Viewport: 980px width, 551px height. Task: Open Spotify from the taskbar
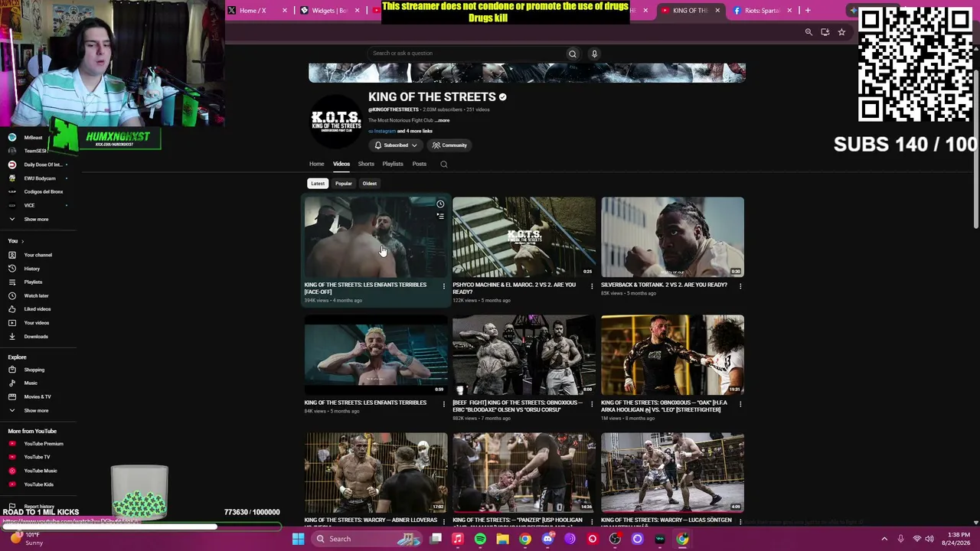(x=480, y=539)
